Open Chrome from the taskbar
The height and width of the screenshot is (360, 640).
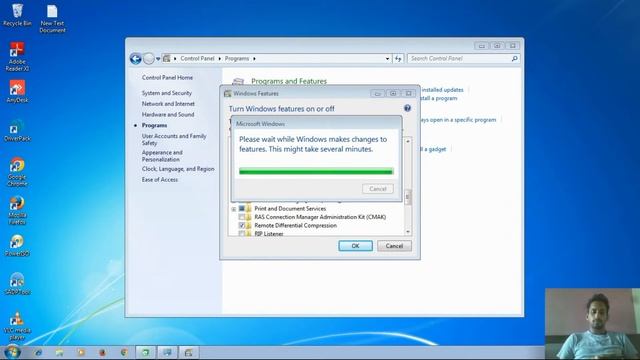point(124,352)
